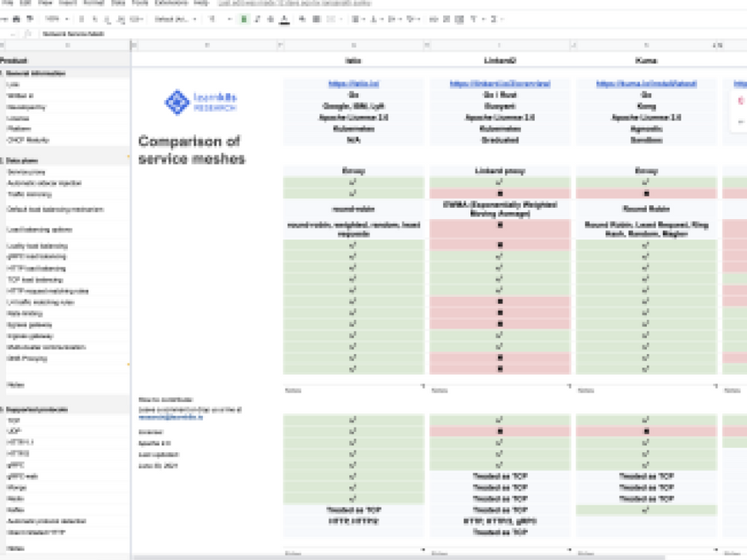Open the functions dropdown

tap(496, 19)
